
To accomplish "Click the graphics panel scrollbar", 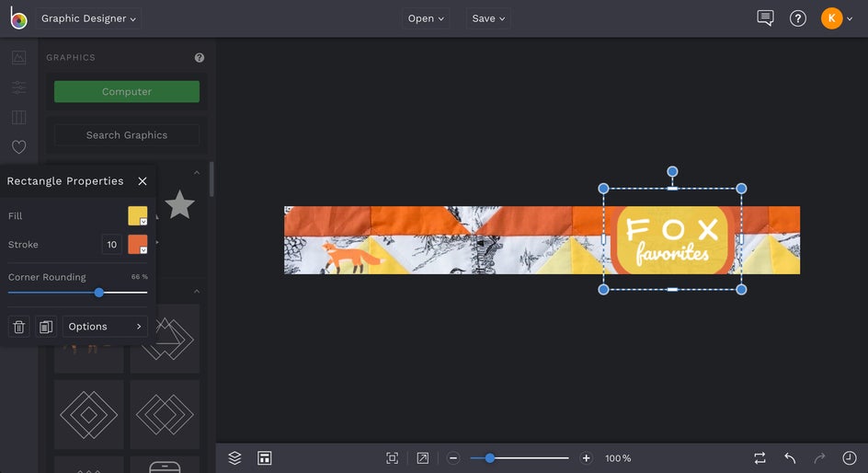I will [211, 179].
